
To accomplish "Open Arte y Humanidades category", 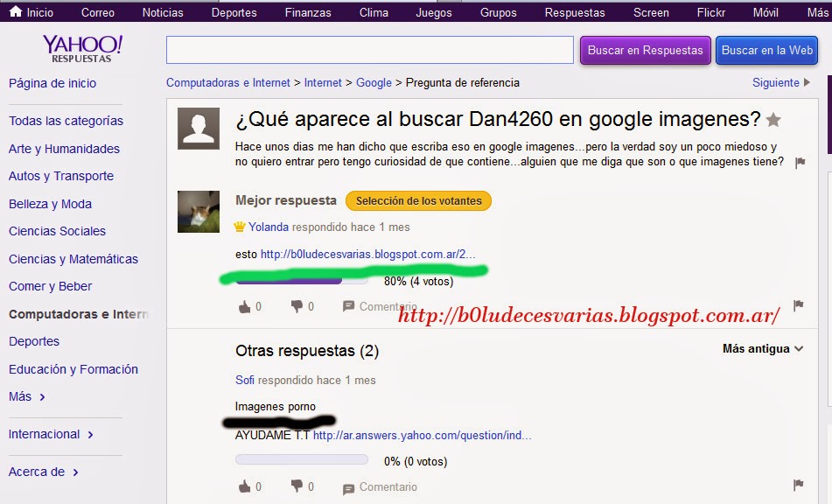I will pos(64,149).
